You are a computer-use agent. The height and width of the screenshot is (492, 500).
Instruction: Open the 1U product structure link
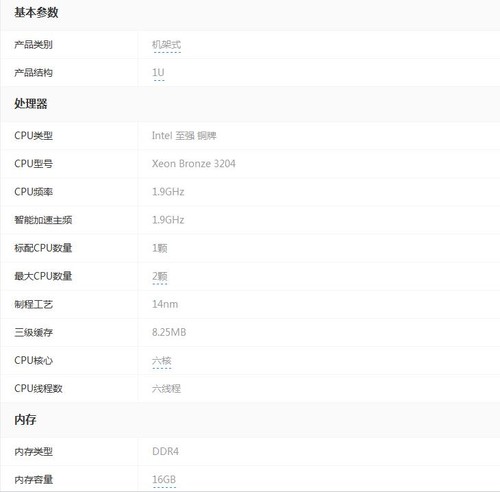(158, 73)
